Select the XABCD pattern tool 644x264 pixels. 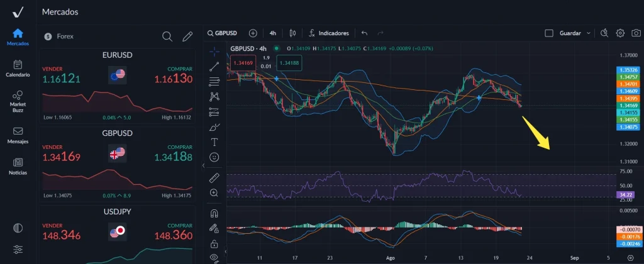point(214,96)
